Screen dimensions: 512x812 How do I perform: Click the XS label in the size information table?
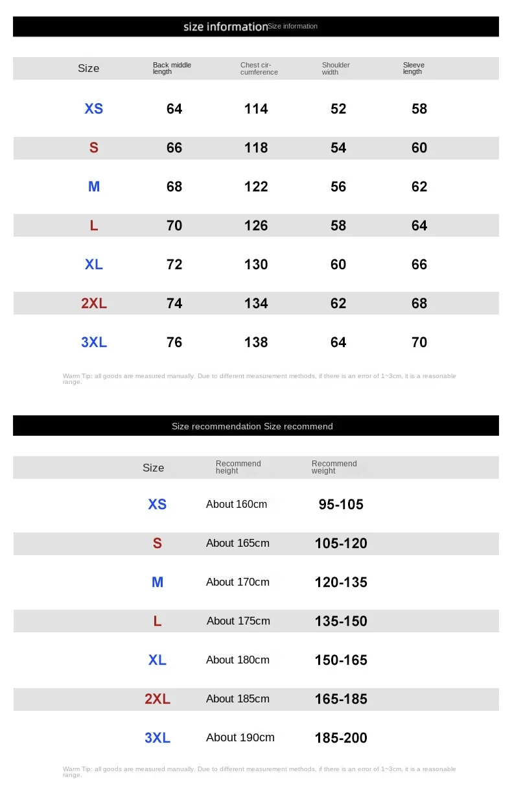(94, 109)
